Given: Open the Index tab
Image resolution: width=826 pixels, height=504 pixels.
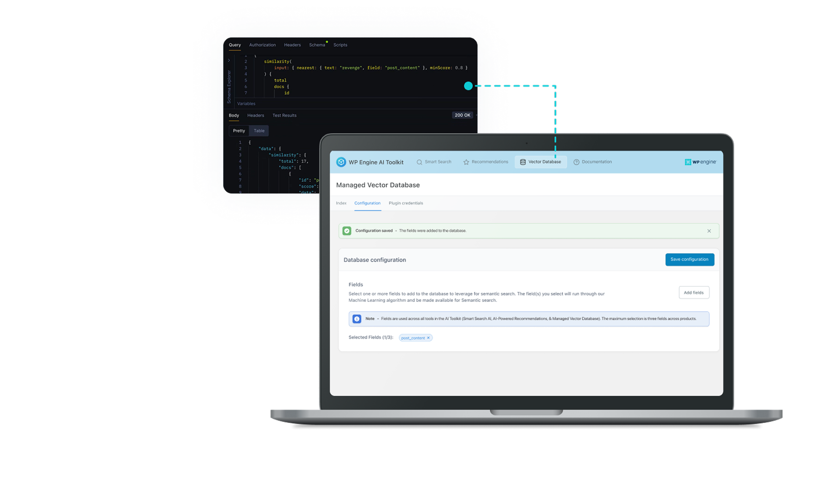Looking at the screenshot, I should (x=341, y=203).
